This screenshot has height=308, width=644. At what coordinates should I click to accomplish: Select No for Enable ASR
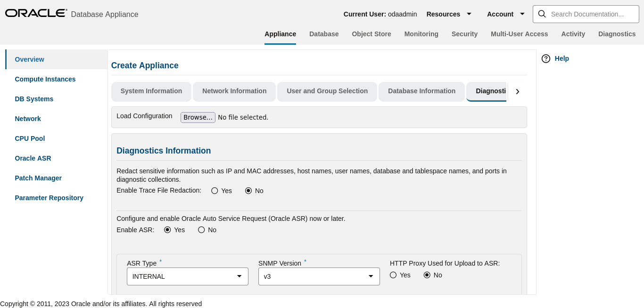pos(202,230)
